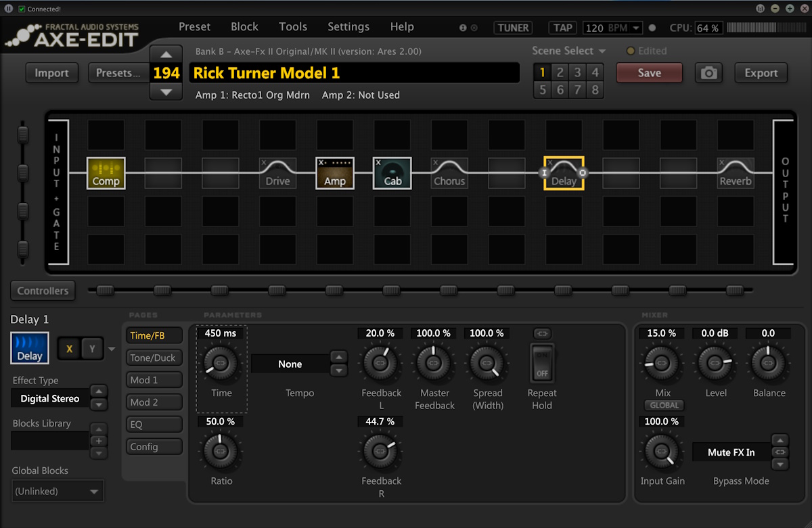Click the Balance knob in the mixer
Viewport: 812px width, 528px height.
(769, 363)
